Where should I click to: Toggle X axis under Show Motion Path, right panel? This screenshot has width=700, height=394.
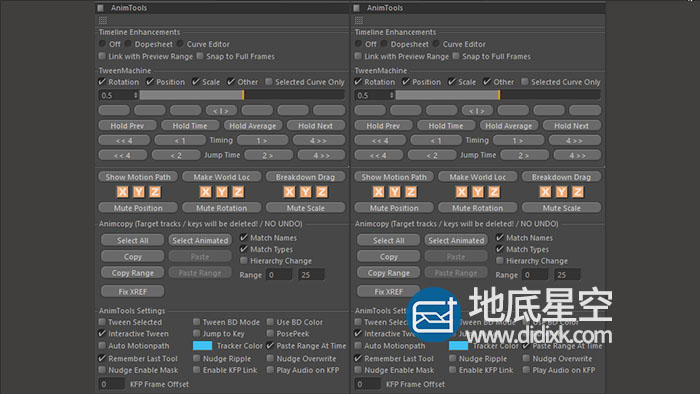[379, 192]
